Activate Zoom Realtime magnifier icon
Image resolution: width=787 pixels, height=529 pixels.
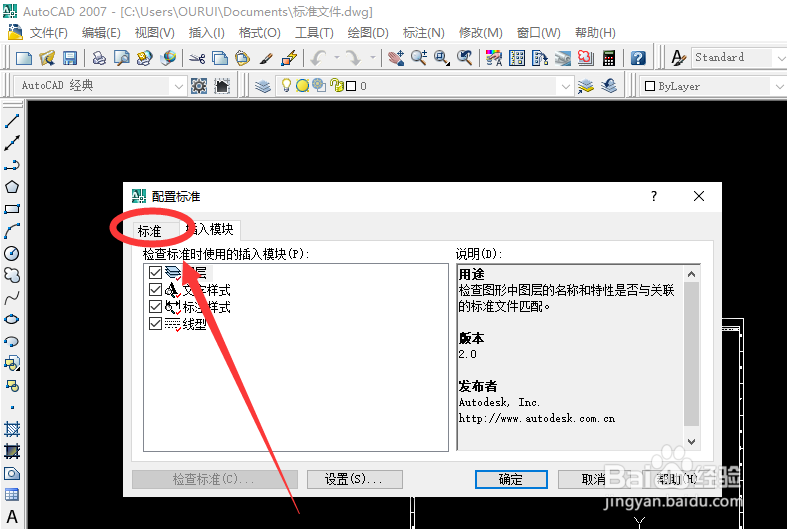[419, 58]
